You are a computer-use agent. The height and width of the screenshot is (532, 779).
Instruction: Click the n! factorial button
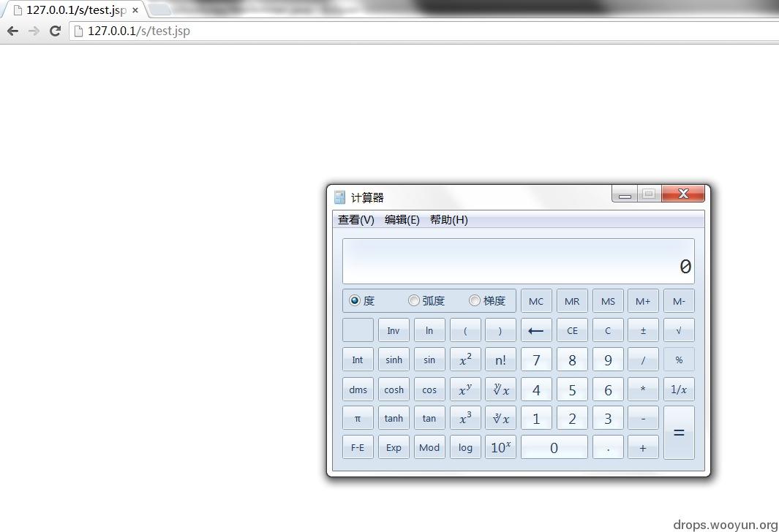point(500,360)
